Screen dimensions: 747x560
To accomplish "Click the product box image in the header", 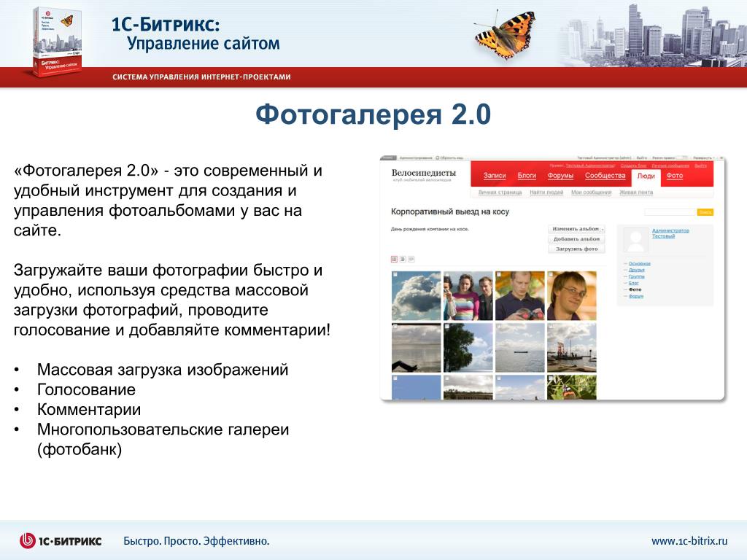I will [56, 42].
